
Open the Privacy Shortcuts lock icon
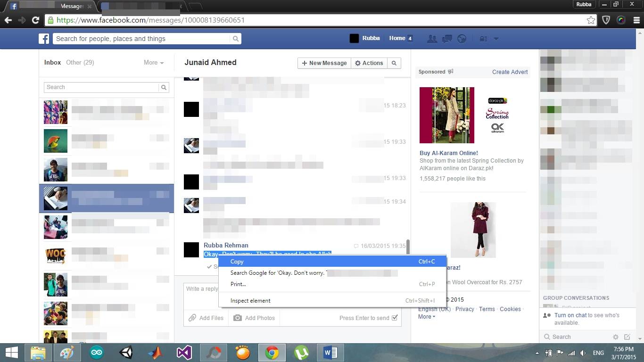point(483,39)
